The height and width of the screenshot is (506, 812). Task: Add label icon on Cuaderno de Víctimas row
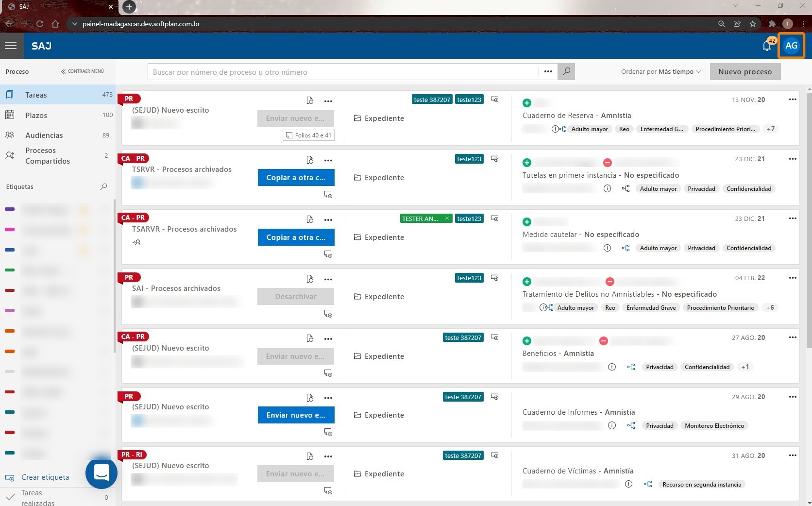click(494, 455)
